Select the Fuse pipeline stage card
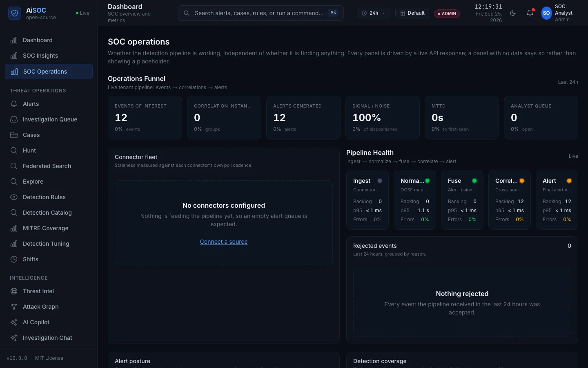588x368 pixels. (462, 200)
